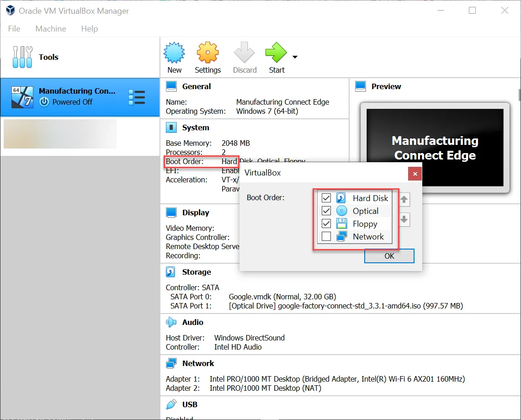Open the Audio section heading

193,322
